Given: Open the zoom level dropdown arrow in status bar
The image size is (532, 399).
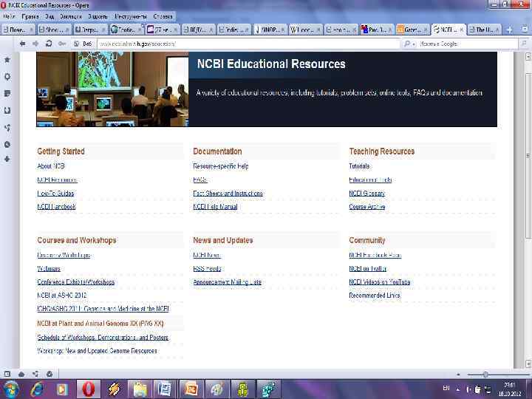Looking at the screenshot, I should tap(458, 375).
